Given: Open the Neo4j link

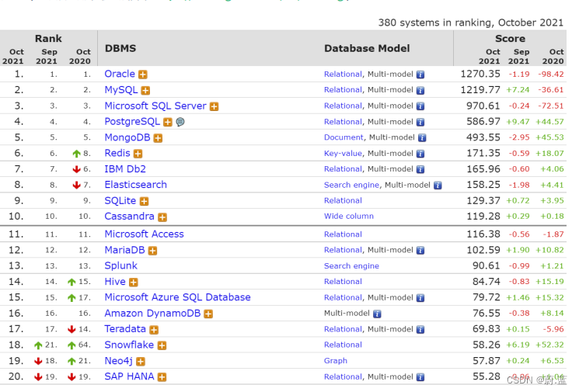Looking at the screenshot, I should tap(119, 361).
